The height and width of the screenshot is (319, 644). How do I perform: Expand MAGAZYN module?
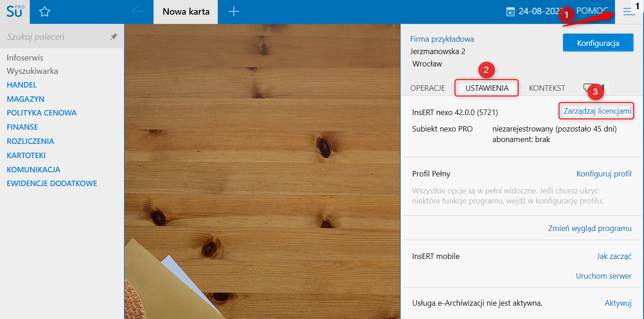[26, 99]
